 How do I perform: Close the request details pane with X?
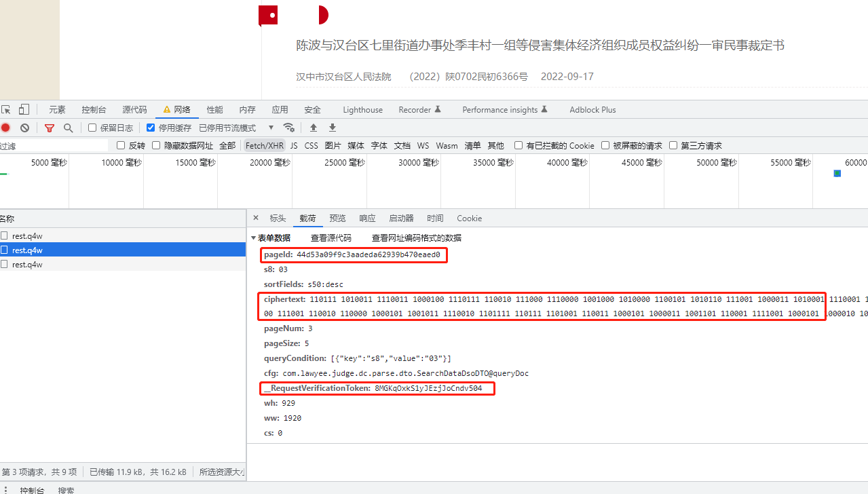256,218
